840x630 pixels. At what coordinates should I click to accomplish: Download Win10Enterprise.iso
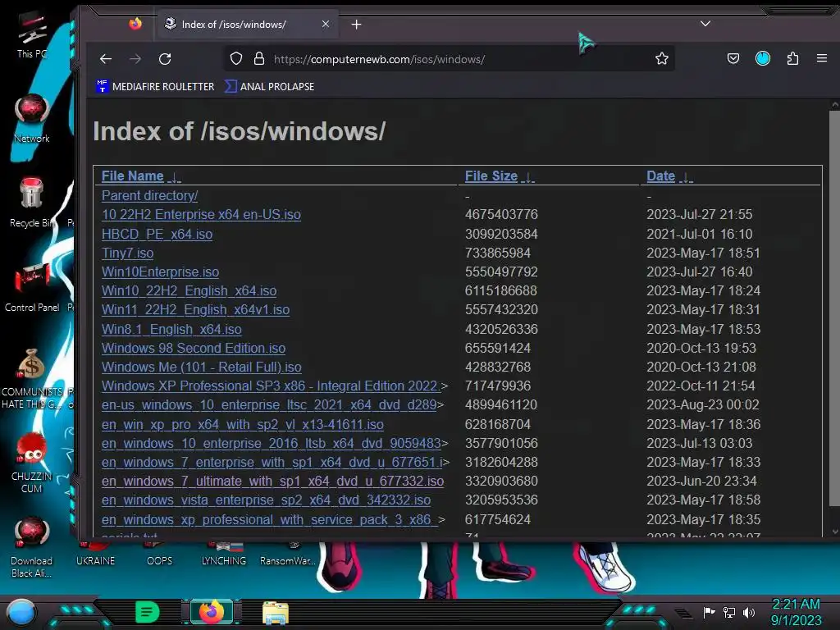160,272
